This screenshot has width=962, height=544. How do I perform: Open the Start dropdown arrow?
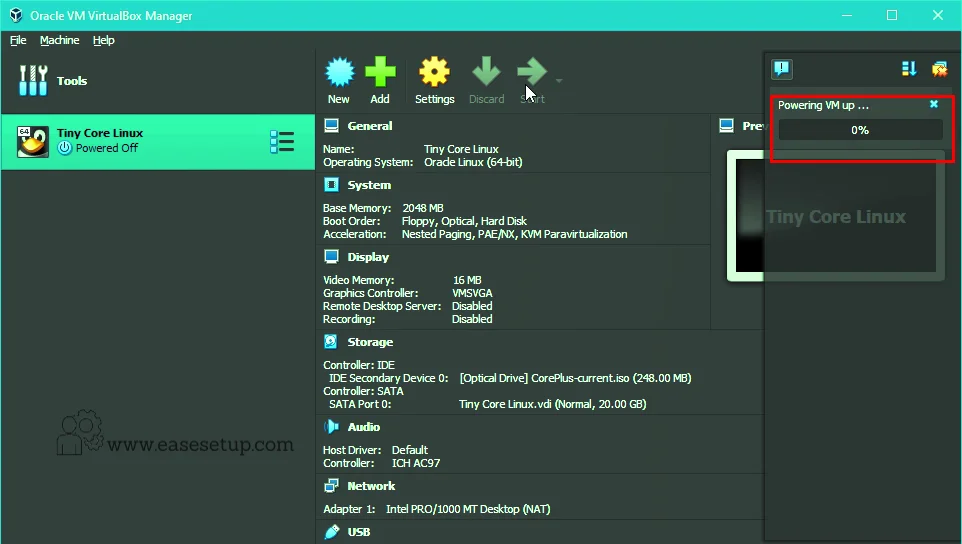pyautogui.click(x=559, y=80)
